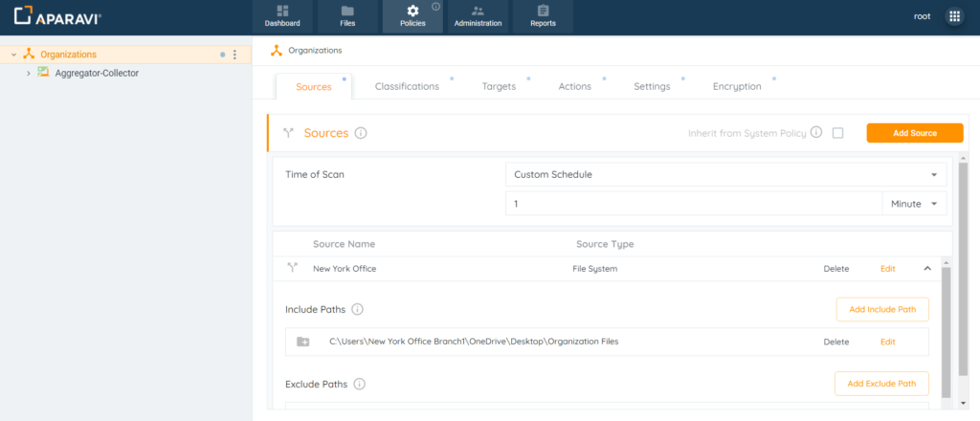Click the File System source type cell
This screenshot has width=980, height=421.
click(594, 269)
